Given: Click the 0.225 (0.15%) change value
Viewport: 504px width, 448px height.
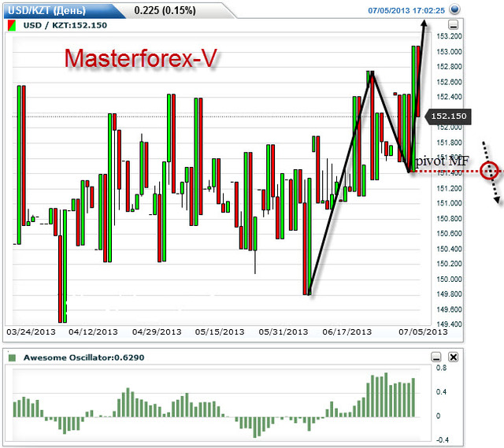Looking at the screenshot, I should tap(165, 10).
